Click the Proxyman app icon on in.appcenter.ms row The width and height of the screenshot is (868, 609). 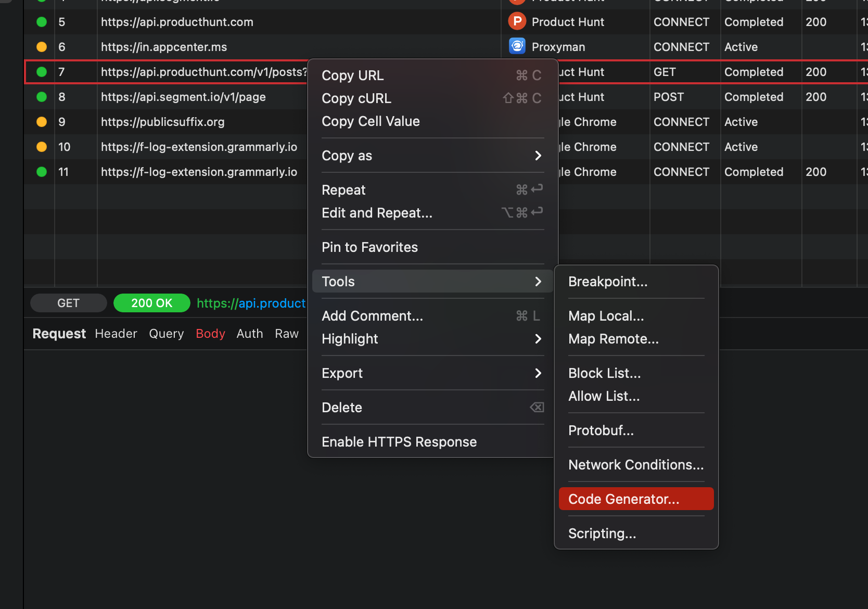pos(517,46)
